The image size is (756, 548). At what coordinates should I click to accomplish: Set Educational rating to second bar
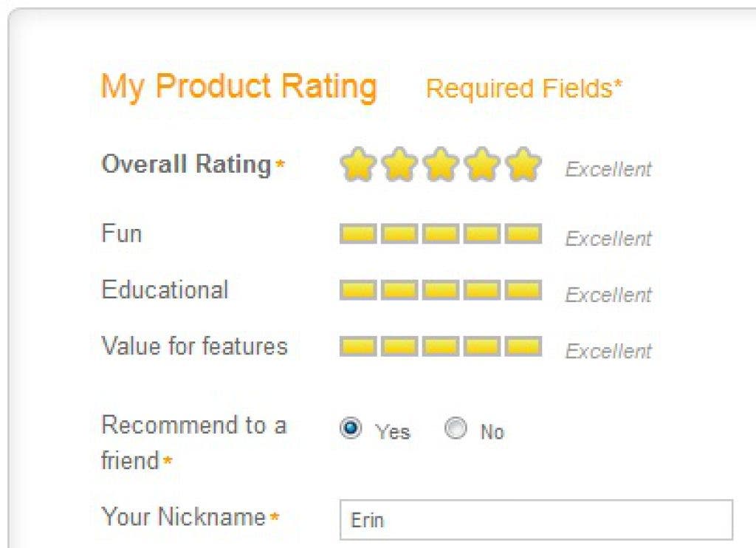400,290
